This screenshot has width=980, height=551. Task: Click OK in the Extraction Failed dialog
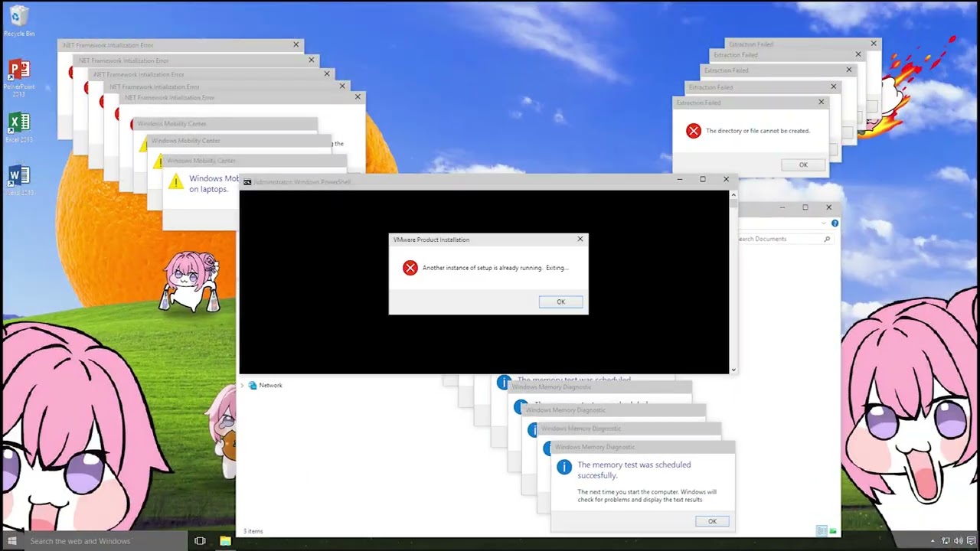pos(803,165)
